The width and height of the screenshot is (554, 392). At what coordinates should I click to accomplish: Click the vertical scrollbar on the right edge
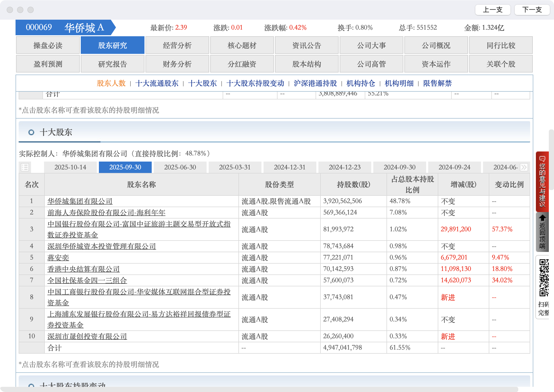[x=551, y=159]
